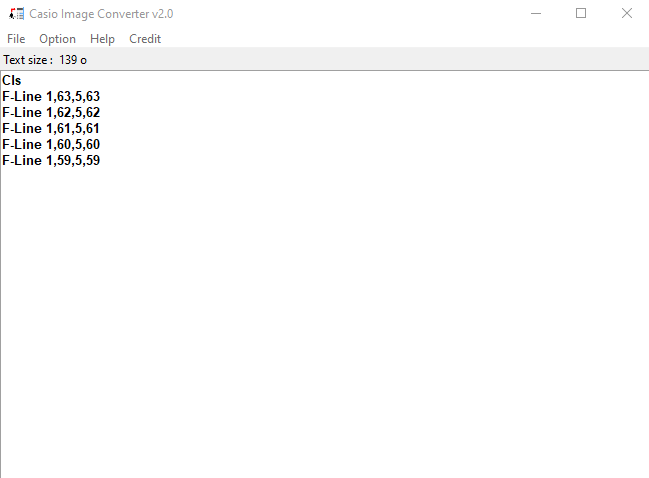Click the blank space of the status strip
Image resolution: width=649 pixels, height=478 pixels.
(368, 60)
